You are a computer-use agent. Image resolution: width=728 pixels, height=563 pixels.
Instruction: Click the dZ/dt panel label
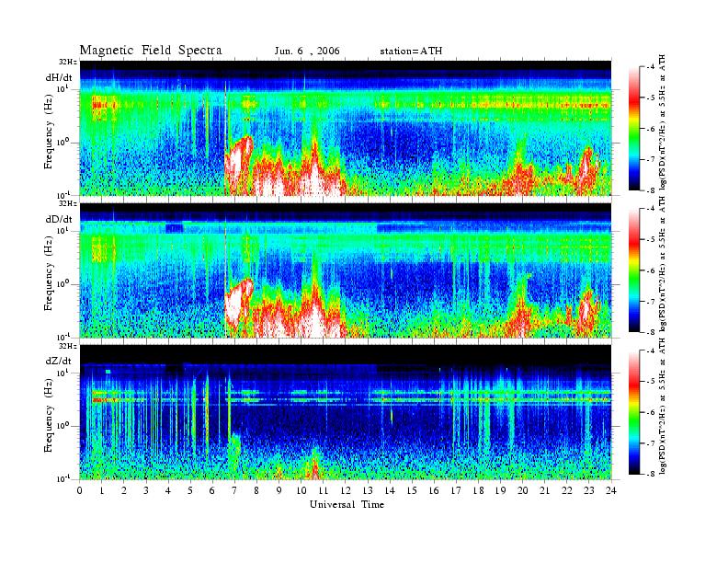[59, 361]
